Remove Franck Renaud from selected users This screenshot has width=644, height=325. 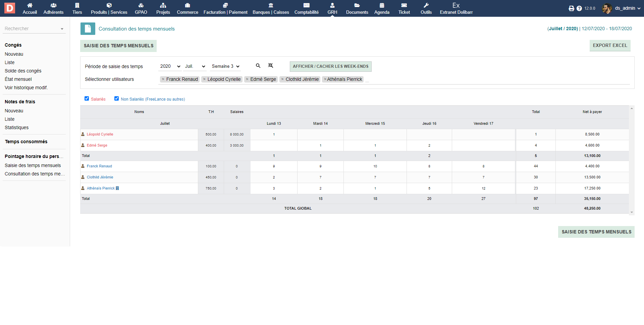[163, 79]
